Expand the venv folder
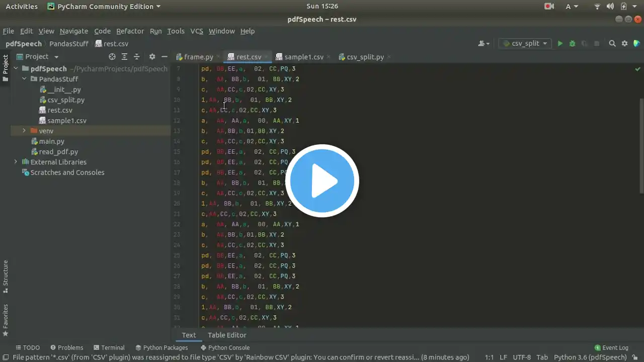The width and height of the screenshot is (644, 362). pos(24,131)
